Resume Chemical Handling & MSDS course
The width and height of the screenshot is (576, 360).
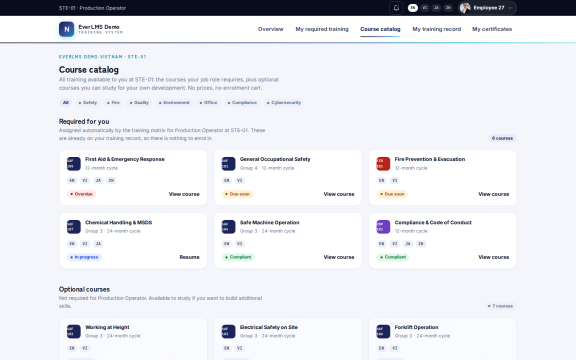[190, 257]
